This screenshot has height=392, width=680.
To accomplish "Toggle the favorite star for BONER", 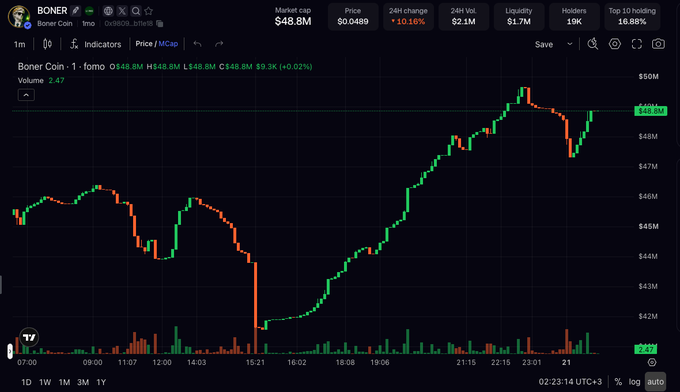I will point(149,11).
